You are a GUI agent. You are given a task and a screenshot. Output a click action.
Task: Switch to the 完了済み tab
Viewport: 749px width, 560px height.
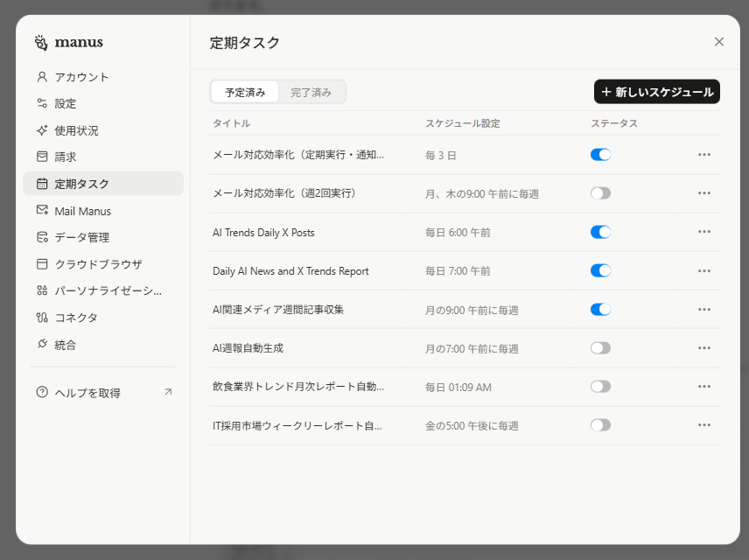pyautogui.click(x=311, y=92)
